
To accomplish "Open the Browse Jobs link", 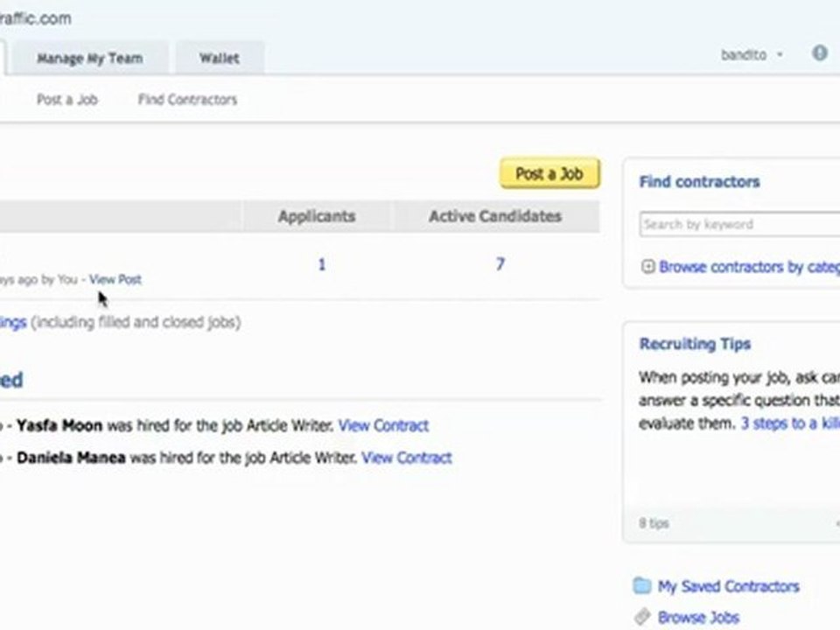I will [698, 618].
